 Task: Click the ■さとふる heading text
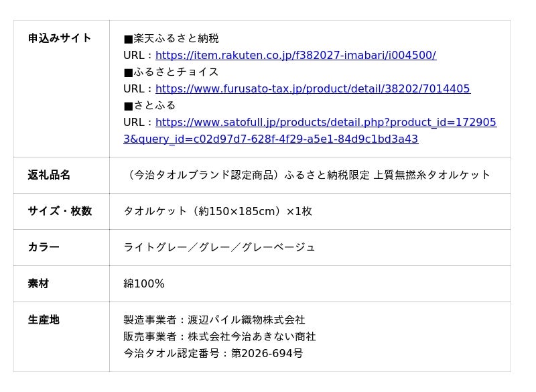[149, 106]
